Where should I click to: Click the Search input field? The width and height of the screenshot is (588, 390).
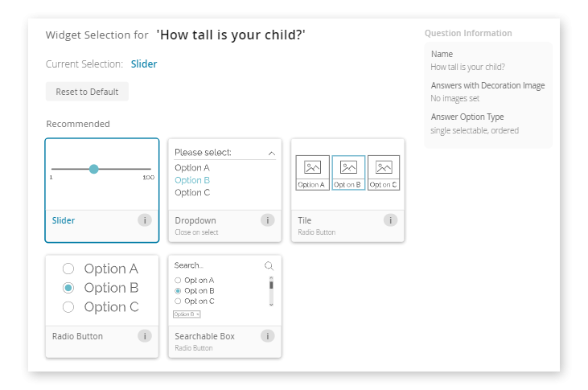pyautogui.click(x=216, y=265)
